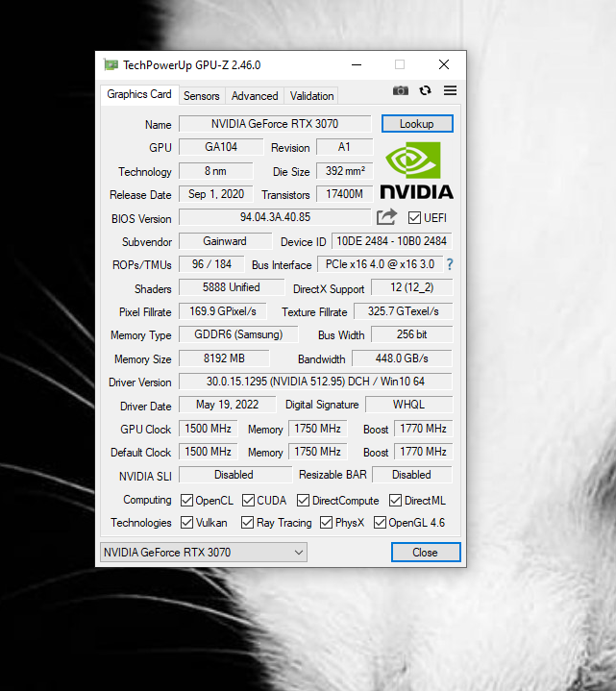The height and width of the screenshot is (691, 616).
Task: Click the NVIDIA logo
Action: coord(417,171)
